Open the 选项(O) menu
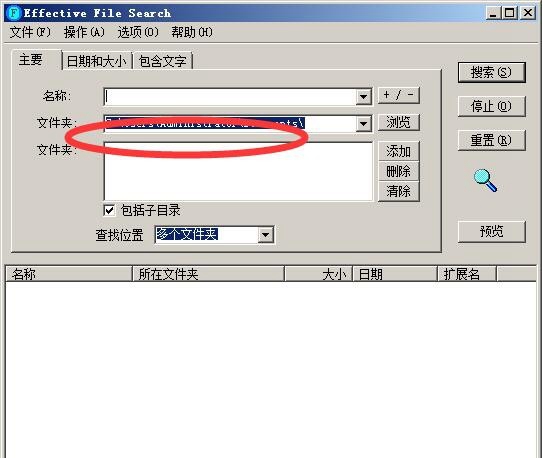Image resolution: width=542 pixels, height=458 pixels. click(x=138, y=32)
